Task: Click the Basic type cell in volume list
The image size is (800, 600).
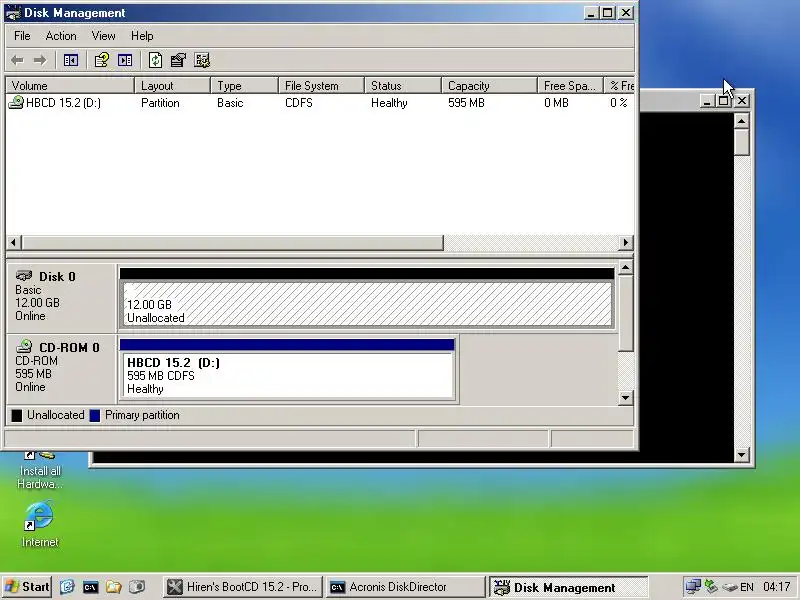Action: (230, 103)
